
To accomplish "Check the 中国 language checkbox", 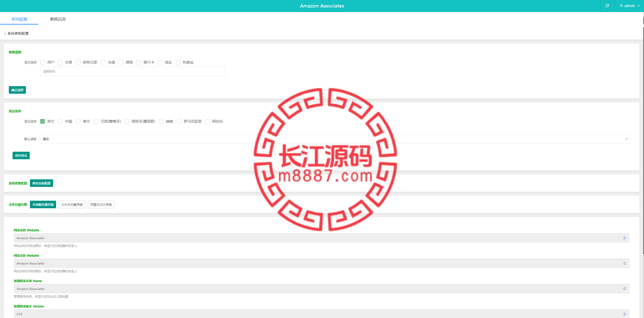I will (60, 121).
